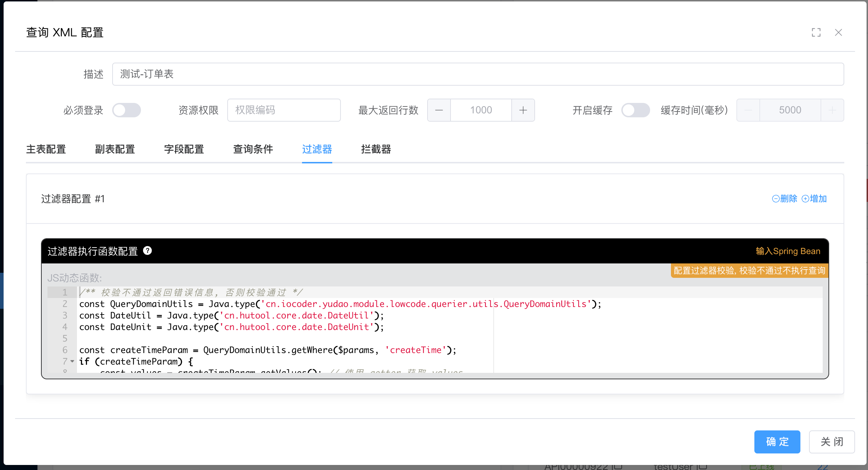Toggle the 必须登录 switch
The width and height of the screenshot is (868, 470).
click(x=126, y=110)
